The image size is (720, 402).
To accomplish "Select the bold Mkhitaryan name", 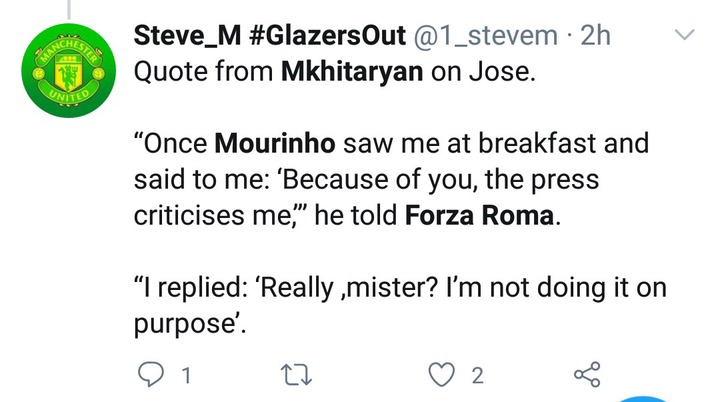I will [x=352, y=72].
